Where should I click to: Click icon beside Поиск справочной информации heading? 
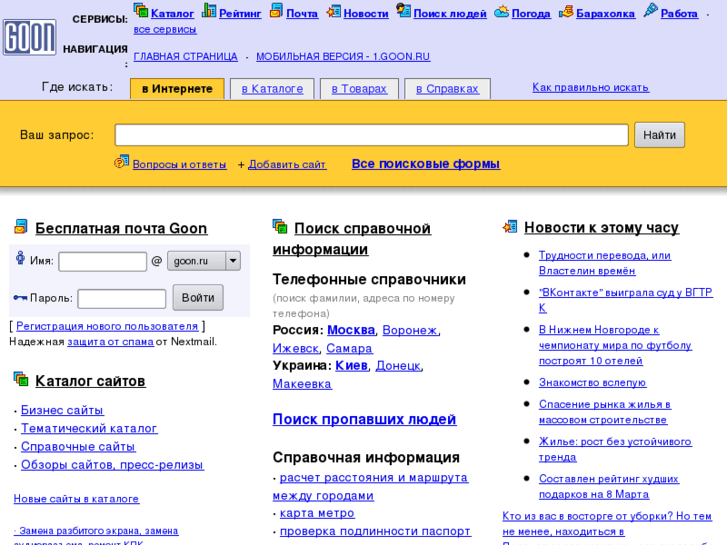click(x=280, y=226)
